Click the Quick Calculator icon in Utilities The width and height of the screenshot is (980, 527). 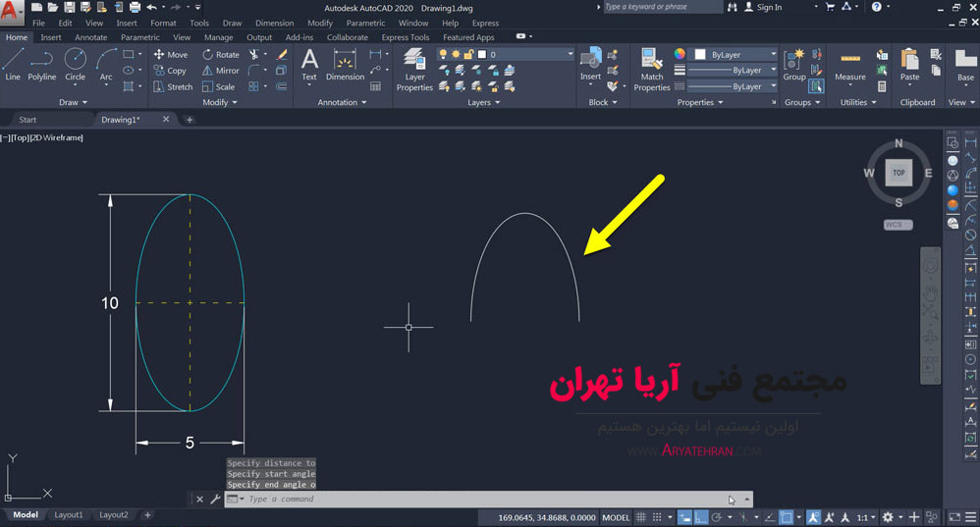tap(882, 86)
